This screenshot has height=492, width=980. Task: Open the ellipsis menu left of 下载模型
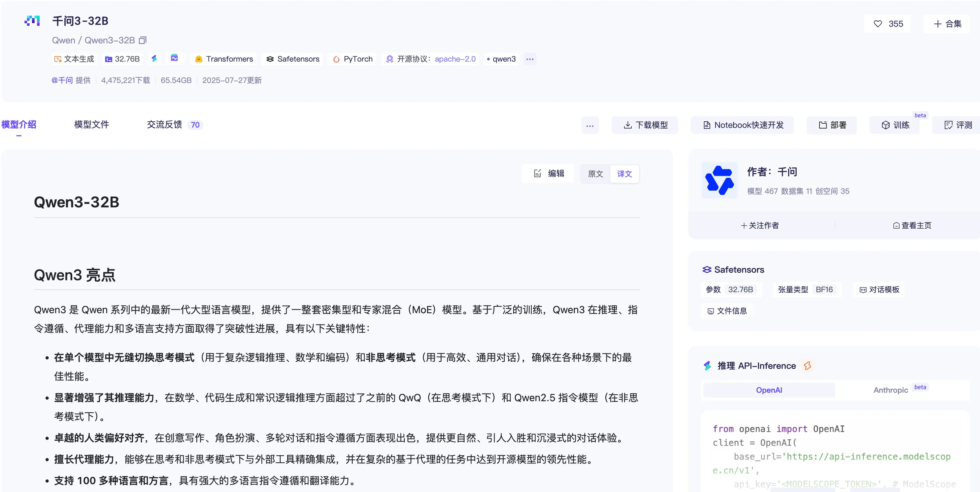point(590,125)
